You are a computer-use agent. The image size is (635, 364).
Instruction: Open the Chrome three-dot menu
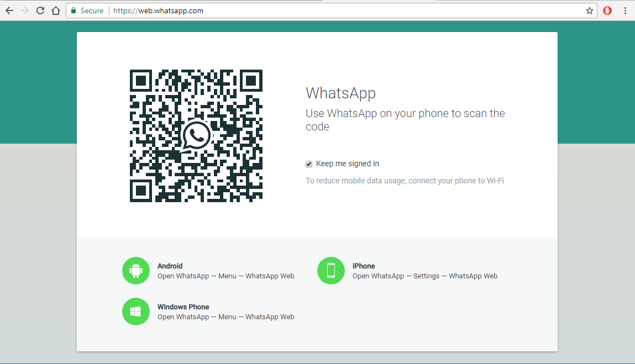pos(625,10)
